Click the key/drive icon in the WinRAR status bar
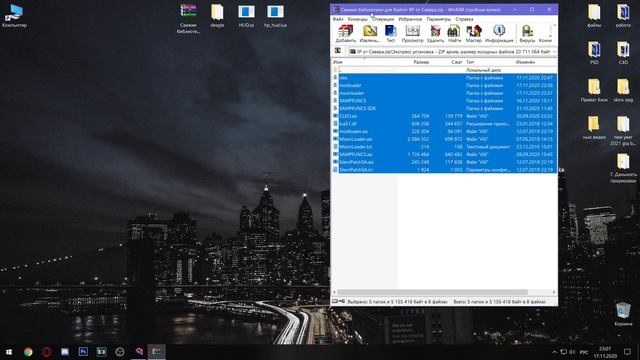The image size is (640, 360). 338,302
